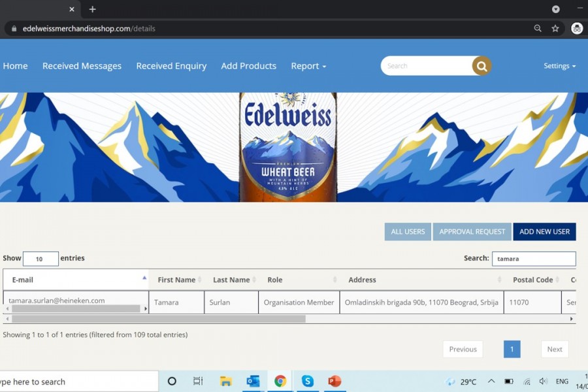The width and height of the screenshot is (588, 392).
Task: Click Last Name cell Surlan
Action: 231,302
